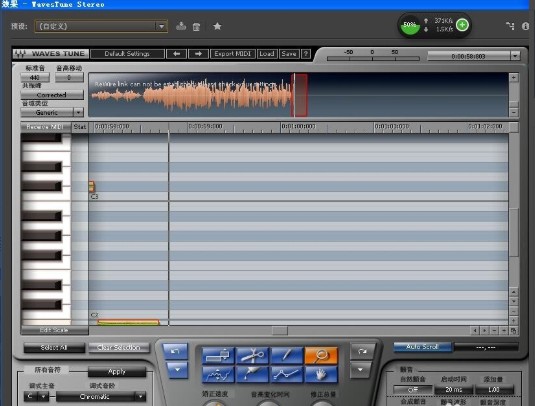Image resolution: width=535 pixels, height=406 pixels.
Task: Click the waveform overview zoom-in plus button
Action: pos(514,78)
